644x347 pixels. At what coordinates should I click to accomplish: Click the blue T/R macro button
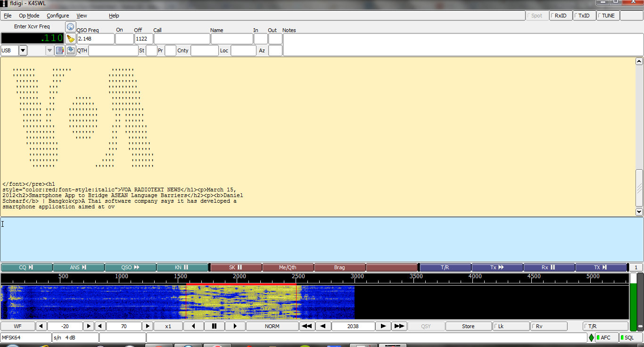click(445, 267)
